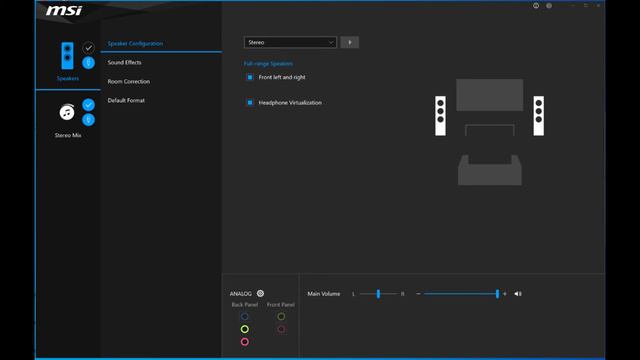Set Speakers as default device checkmark
Screen dimensions: 640x360
(88, 48)
